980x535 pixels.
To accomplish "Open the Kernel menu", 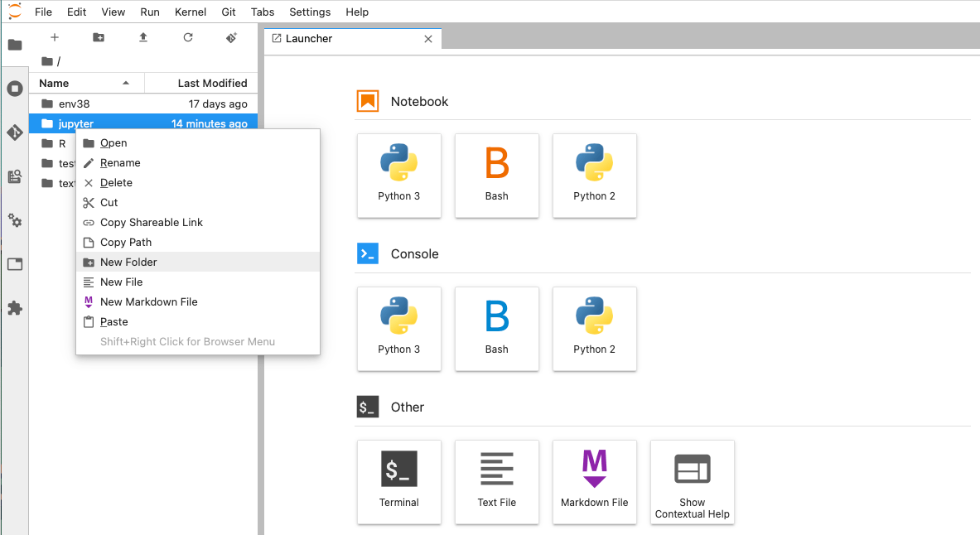I will [190, 12].
